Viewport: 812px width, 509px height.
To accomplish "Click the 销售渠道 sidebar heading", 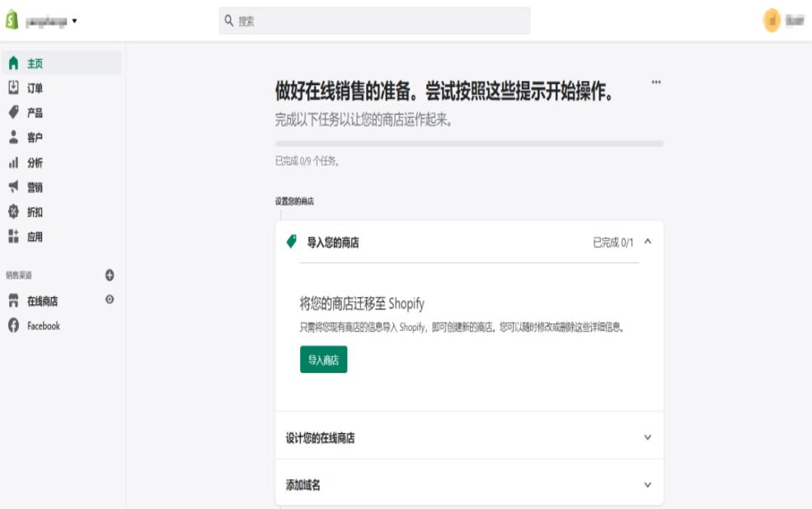I will pos(19,276).
